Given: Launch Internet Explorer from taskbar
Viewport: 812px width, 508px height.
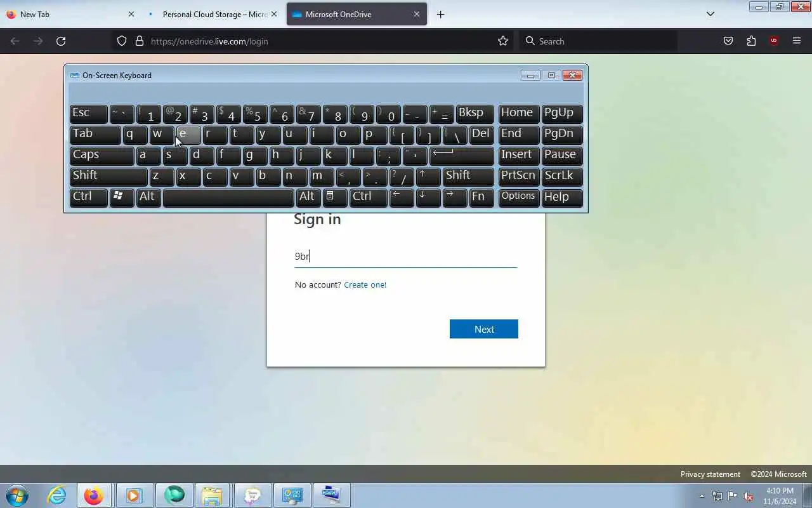Looking at the screenshot, I should click(x=57, y=495).
